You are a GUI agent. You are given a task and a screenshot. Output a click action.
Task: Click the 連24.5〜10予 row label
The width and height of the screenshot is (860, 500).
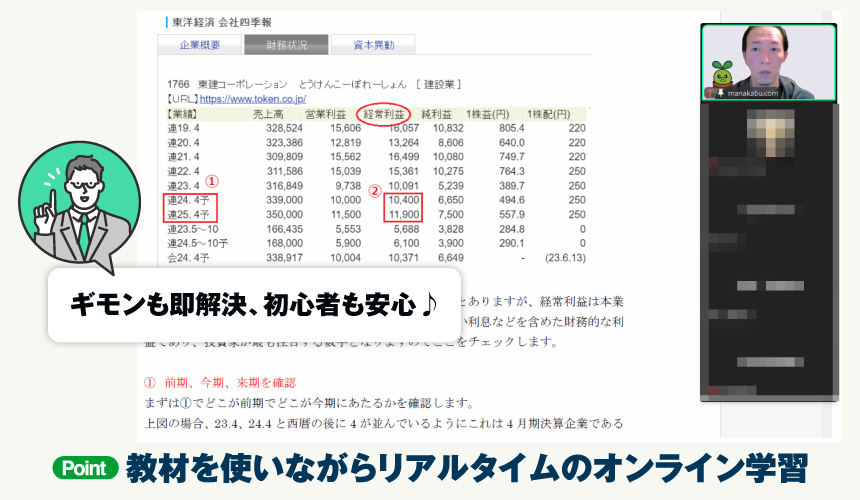(x=197, y=243)
